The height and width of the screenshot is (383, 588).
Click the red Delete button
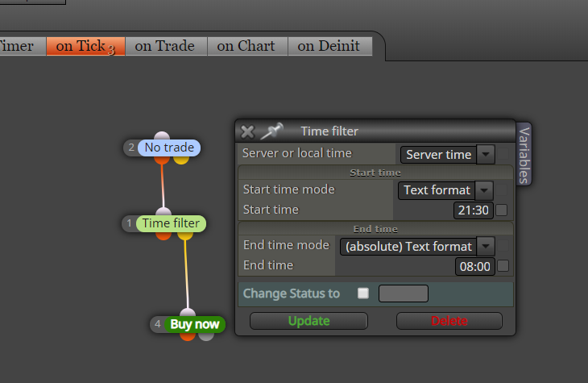[449, 321]
